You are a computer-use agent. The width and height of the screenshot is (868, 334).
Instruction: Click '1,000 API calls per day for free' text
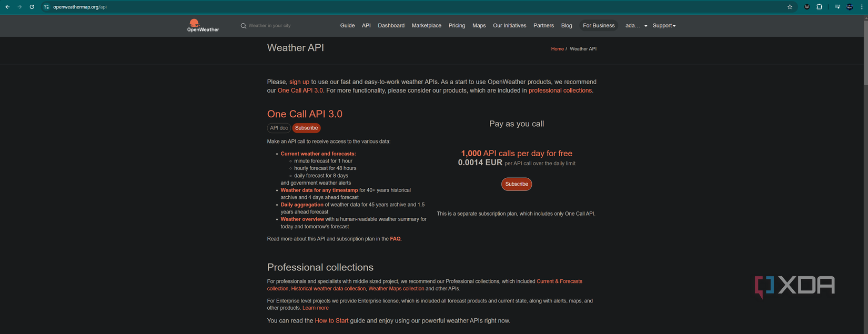[x=517, y=154]
